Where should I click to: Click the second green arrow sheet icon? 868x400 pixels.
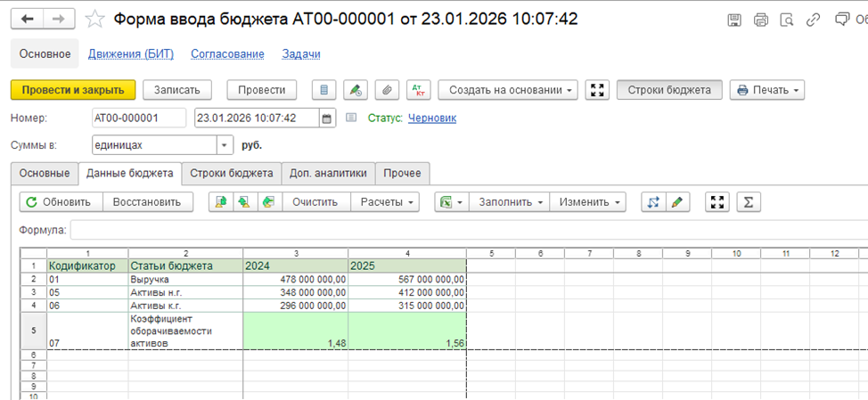click(x=245, y=202)
